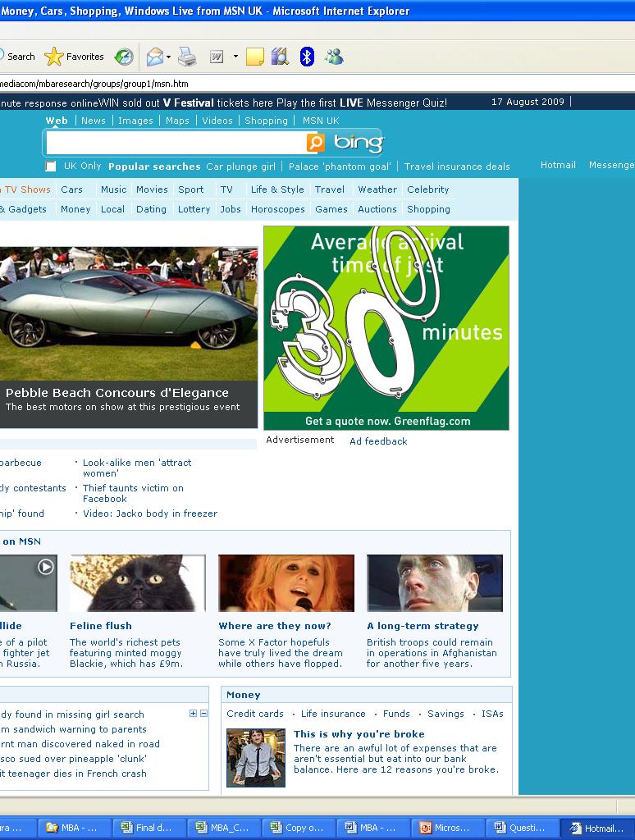Open Credit cards Money link
This screenshot has height=840, width=635.
255,714
